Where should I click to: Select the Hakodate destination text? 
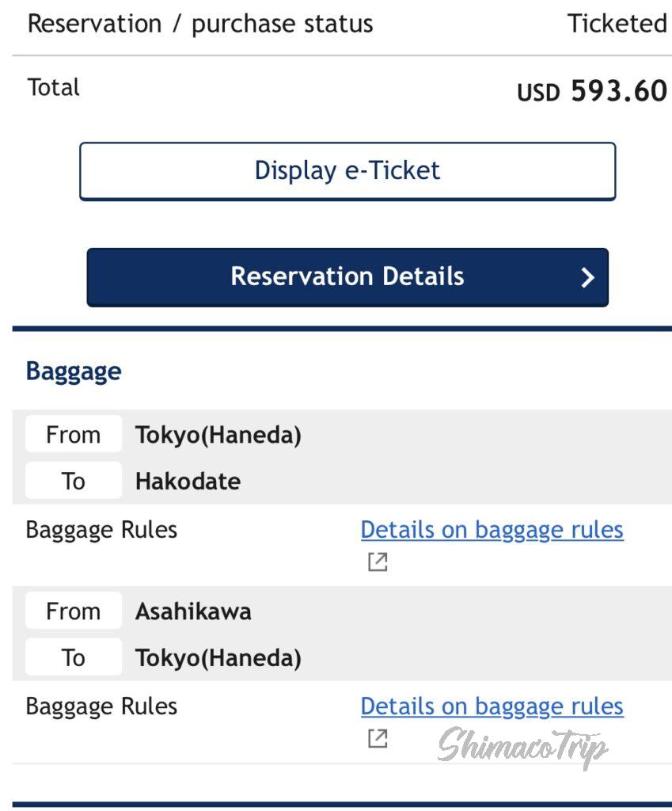188,481
